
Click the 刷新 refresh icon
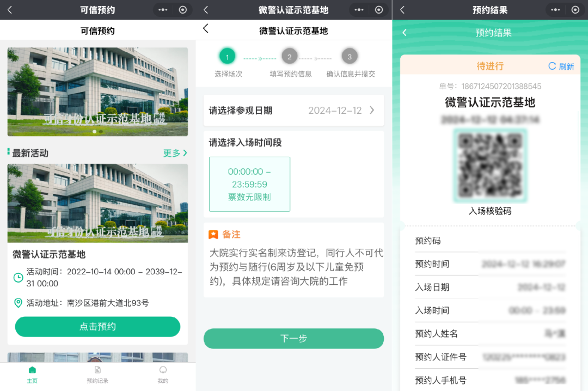[552, 66]
